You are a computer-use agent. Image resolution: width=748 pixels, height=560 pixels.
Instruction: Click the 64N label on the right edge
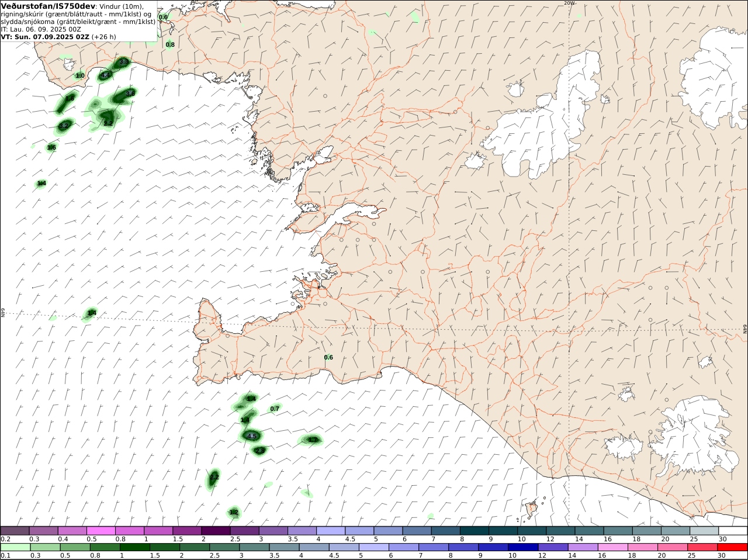pos(745,329)
